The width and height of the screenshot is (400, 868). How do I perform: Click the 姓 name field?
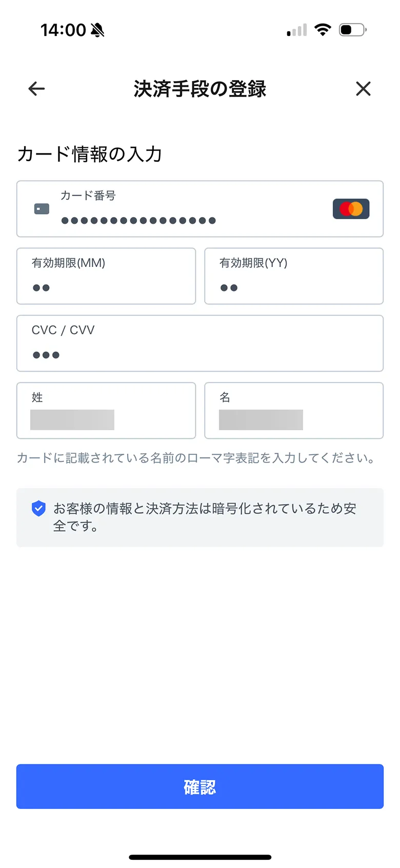pos(106,411)
